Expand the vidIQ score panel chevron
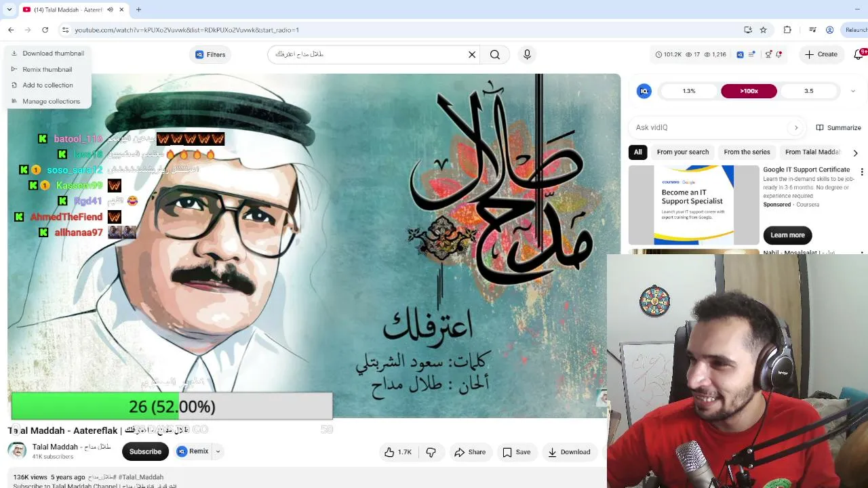Viewport: 868px width, 488px height. 853,91
